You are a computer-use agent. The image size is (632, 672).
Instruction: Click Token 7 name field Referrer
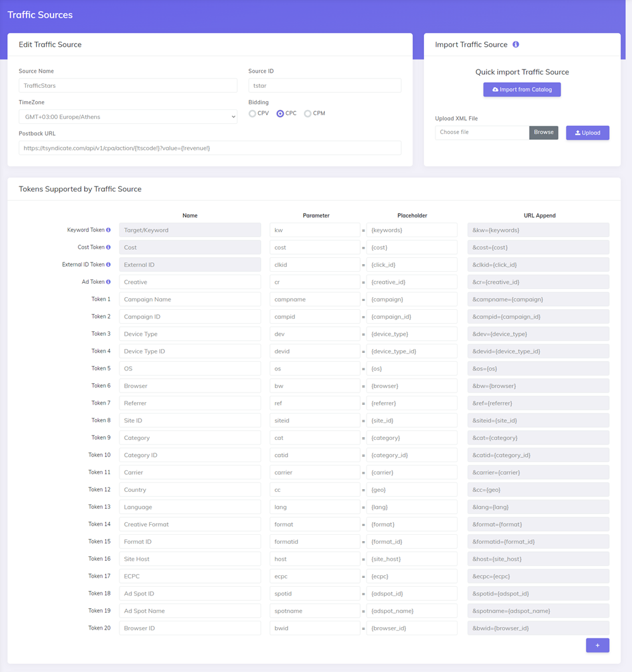[x=190, y=403]
